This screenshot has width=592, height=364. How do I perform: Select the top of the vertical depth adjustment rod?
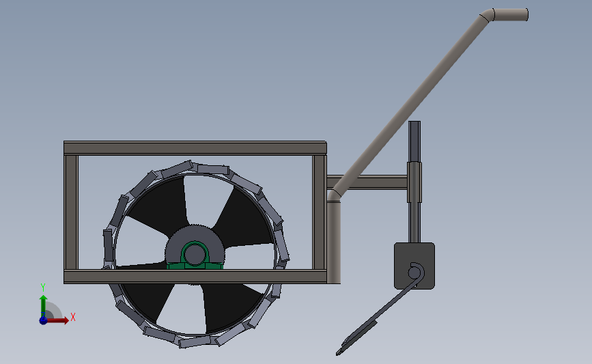click(414, 141)
